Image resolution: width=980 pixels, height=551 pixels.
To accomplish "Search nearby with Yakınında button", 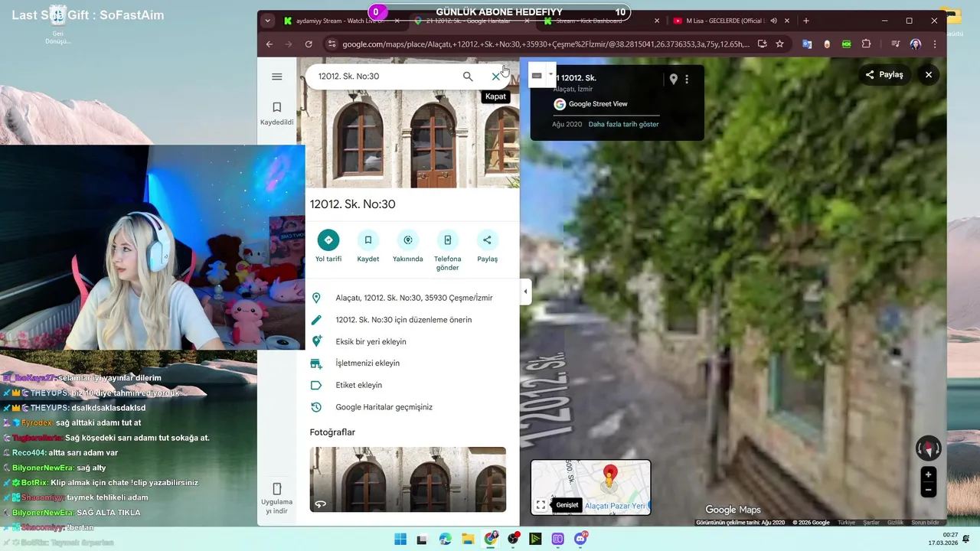I will [x=408, y=246].
